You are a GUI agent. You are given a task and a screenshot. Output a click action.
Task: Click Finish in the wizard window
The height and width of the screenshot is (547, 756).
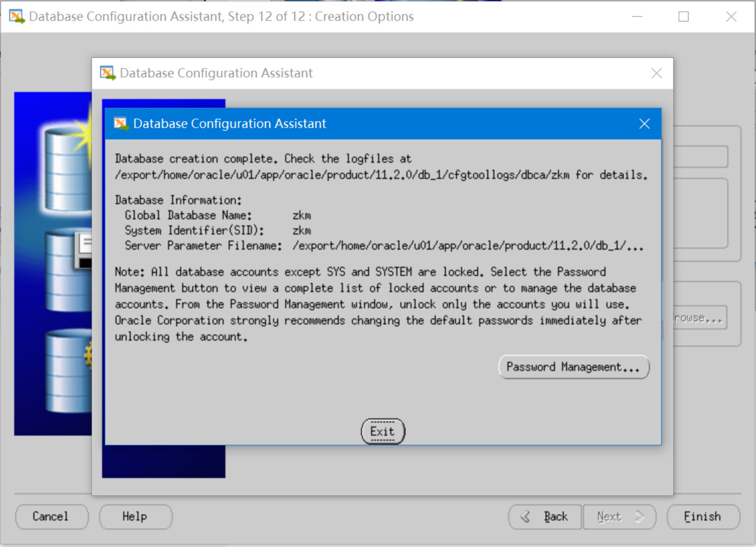point(703,517)
